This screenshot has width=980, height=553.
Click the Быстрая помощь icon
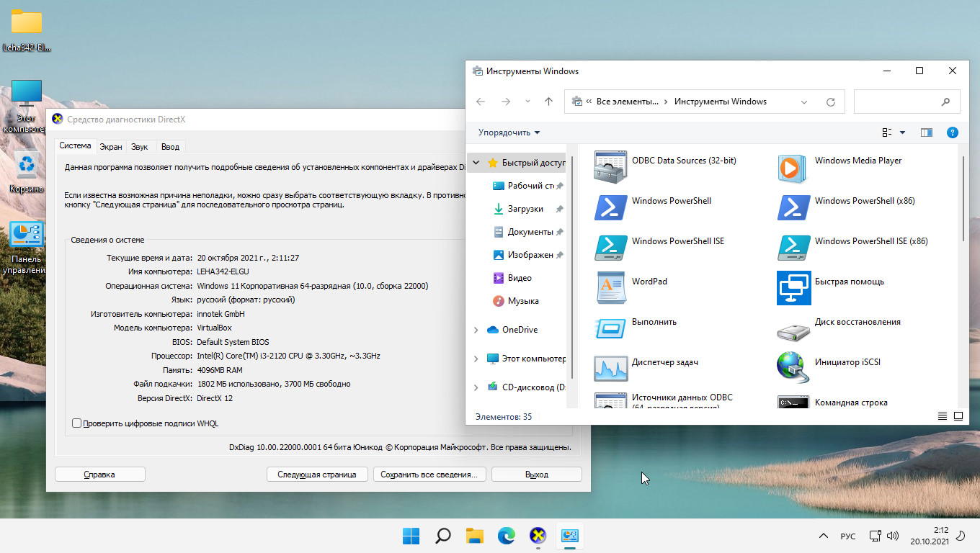click(793, 287)
